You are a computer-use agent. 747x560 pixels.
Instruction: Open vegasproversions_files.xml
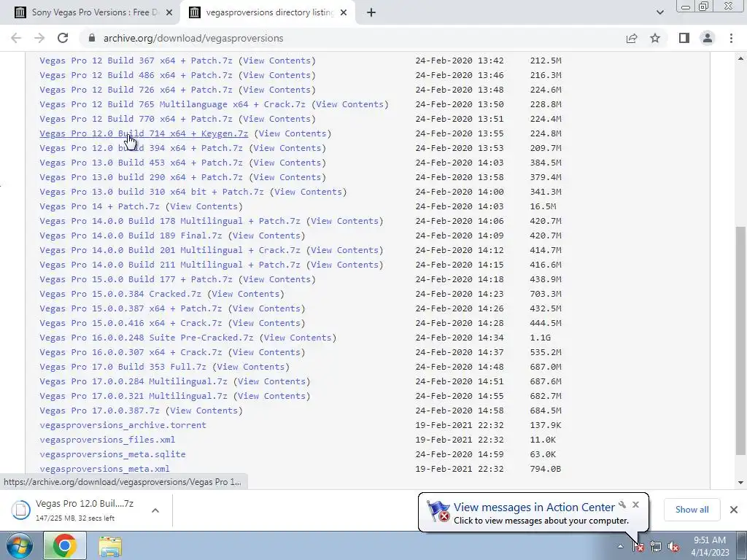tap(107, 440)
